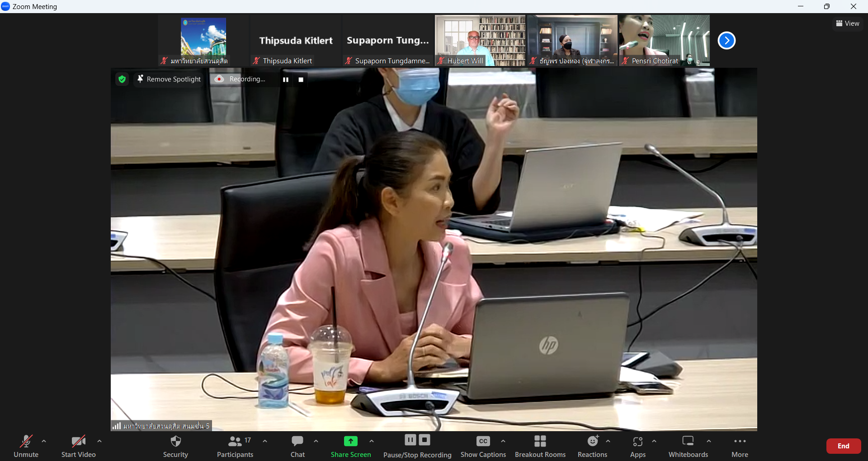868x461 pixels.
Task: Open the Security shield icon
Action: pos(175,442)
